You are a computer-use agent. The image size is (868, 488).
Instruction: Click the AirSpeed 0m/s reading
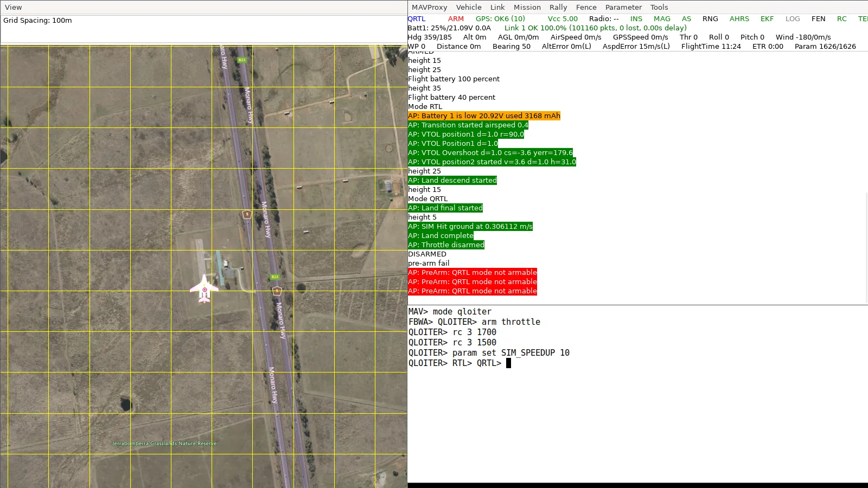point(576,37)
